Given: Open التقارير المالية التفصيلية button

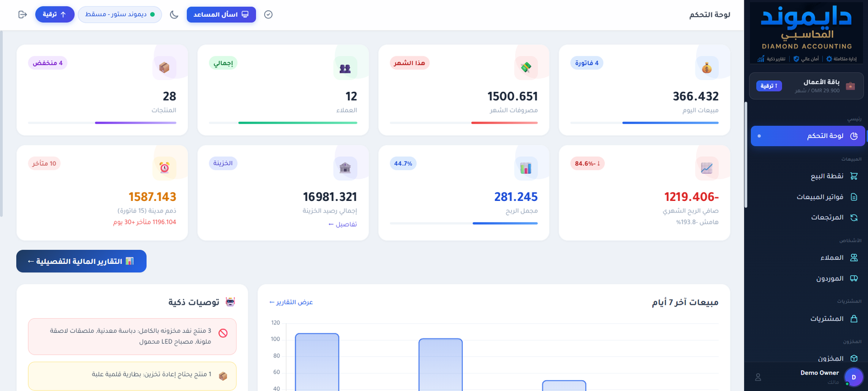Looking at the screenshot, I should pyautogui.click(x=81, y=261).
